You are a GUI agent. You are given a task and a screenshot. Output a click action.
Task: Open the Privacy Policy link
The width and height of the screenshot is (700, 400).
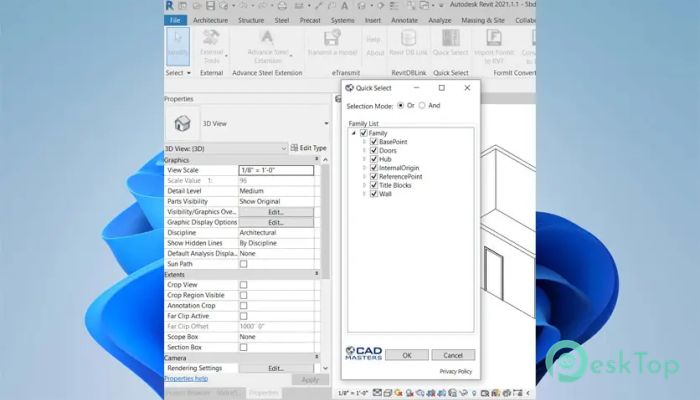(x=455, y=371)
